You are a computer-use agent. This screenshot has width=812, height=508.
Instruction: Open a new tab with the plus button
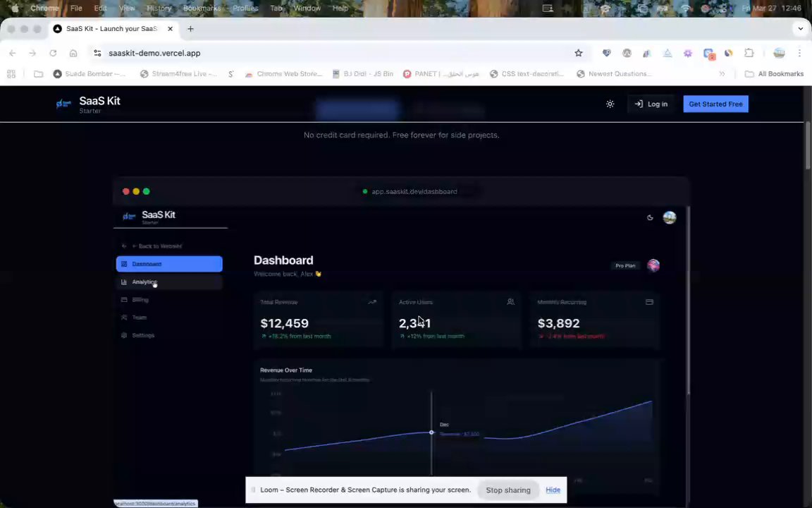point(190,29)
